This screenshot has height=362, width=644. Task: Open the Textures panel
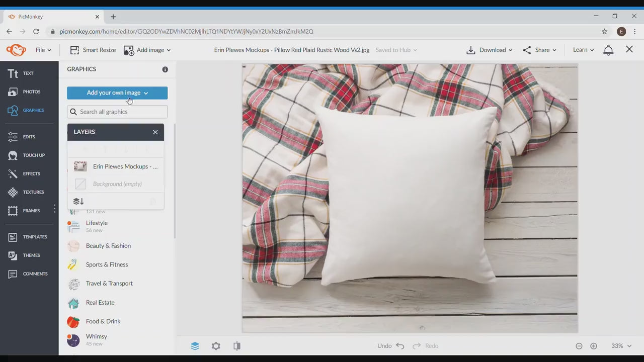tap(26, 192)
